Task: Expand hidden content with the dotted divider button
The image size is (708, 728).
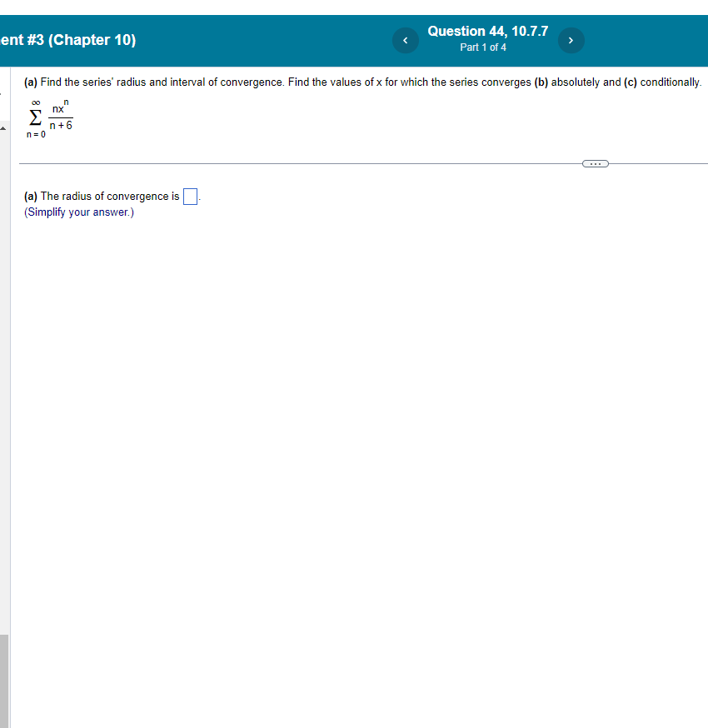Action: [x=595, y=163]
